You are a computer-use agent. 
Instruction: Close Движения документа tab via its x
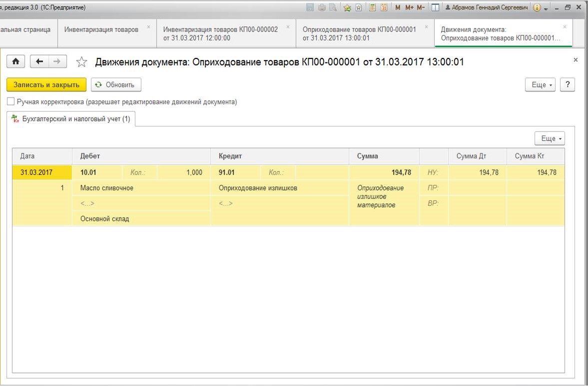pyautogui.click(x=565, y=26)
